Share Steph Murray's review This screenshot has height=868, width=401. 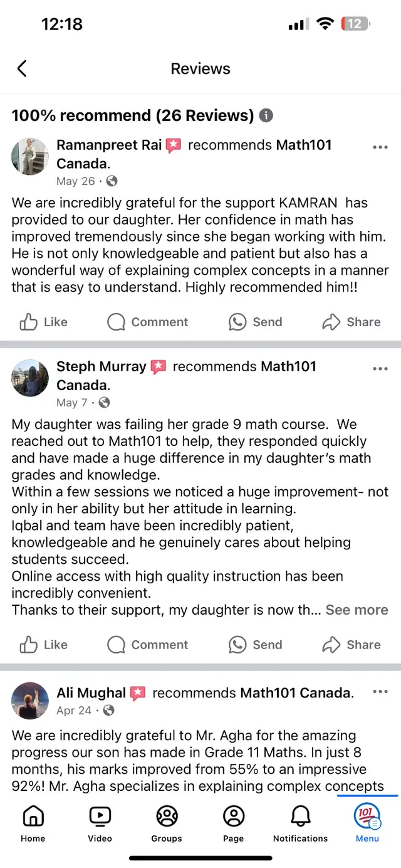coord(351,645)
